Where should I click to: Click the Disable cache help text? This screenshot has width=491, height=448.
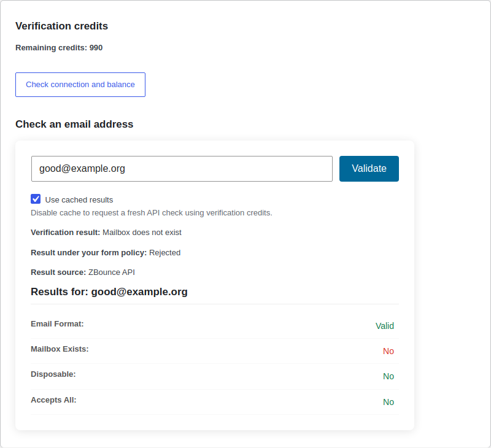152,213
